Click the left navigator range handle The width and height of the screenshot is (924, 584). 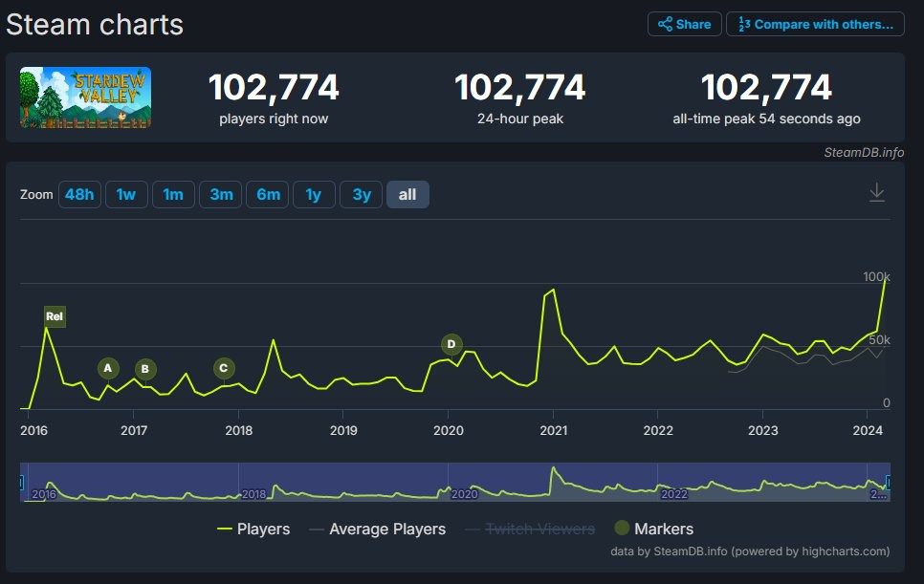click(21, 482)
